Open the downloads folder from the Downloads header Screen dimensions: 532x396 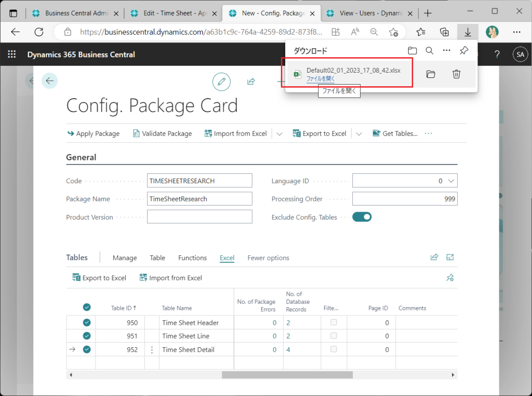412,51
